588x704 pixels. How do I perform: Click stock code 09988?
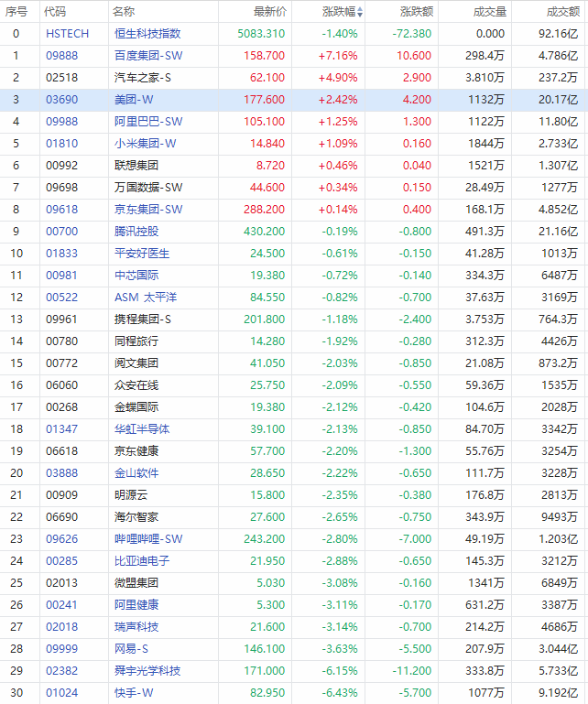[61, 122]
